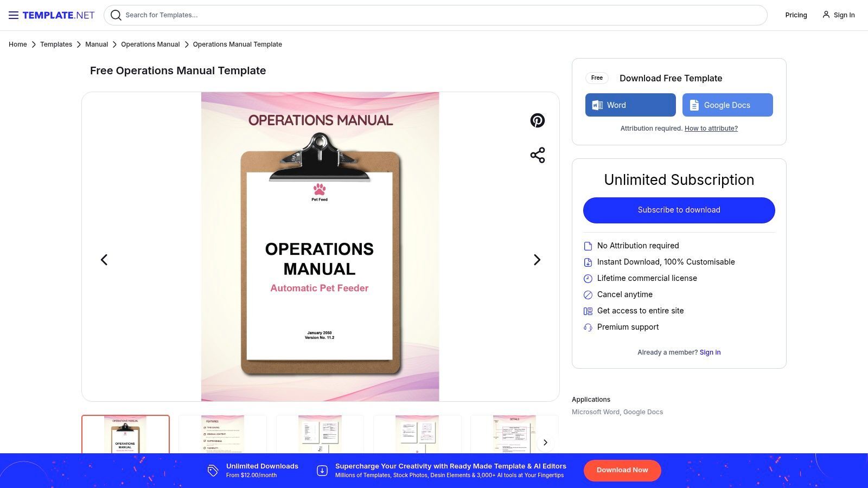Select the Features page thumbnail

coord(222,434)
